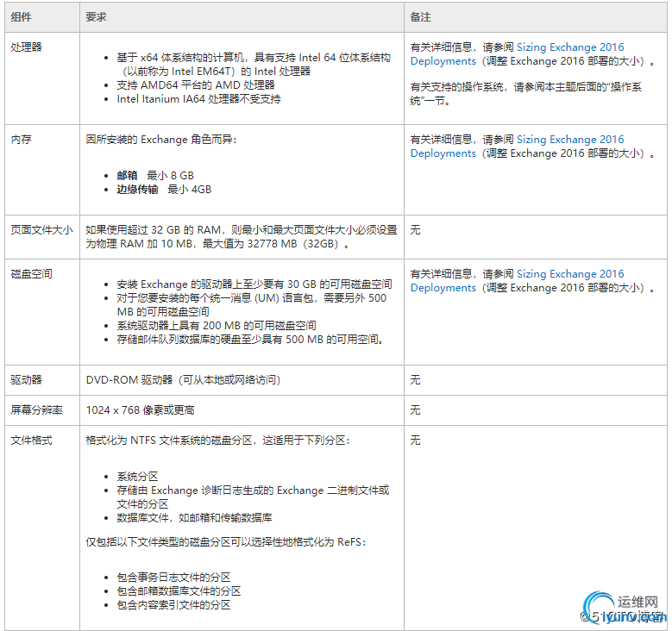The height and width of the screenshot is (631, 672).
Task: Click bullet 邮箱 最小 8 GB
Action: coord(155,176)
